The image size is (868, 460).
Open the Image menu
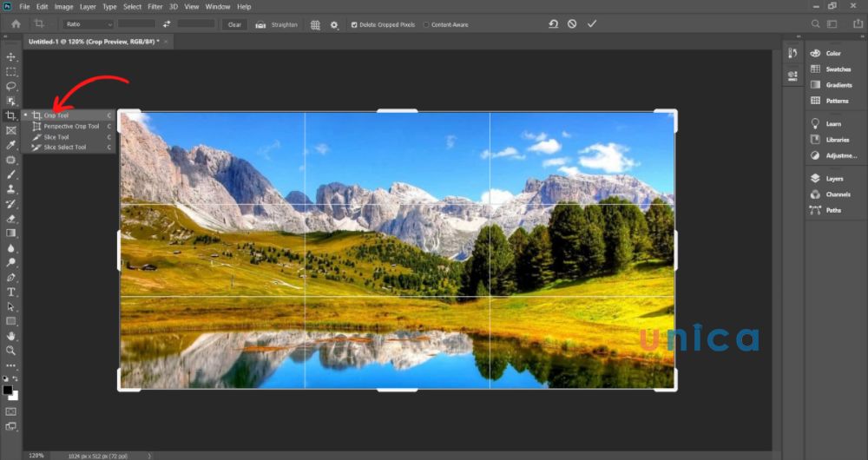coord(63,7)
